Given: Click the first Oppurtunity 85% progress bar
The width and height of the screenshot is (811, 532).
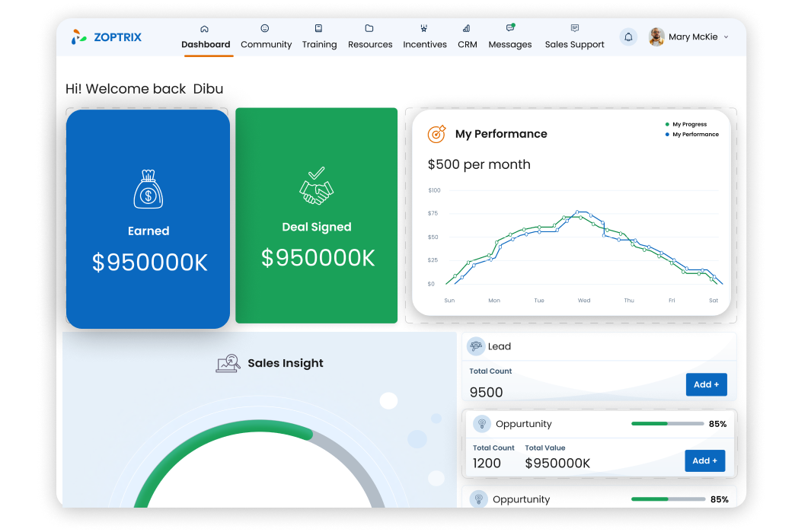Looking at the screenshot, I should (x=667, y=424).
